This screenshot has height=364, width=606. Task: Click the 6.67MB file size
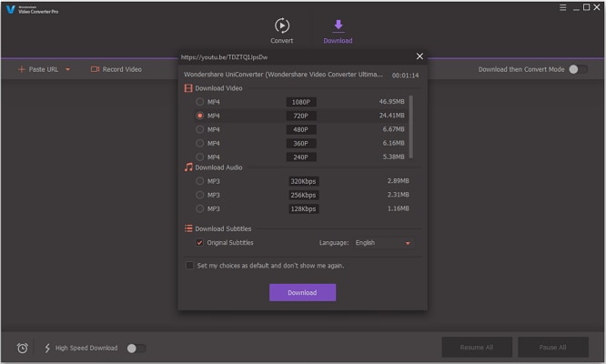click(x=393, y=129)
